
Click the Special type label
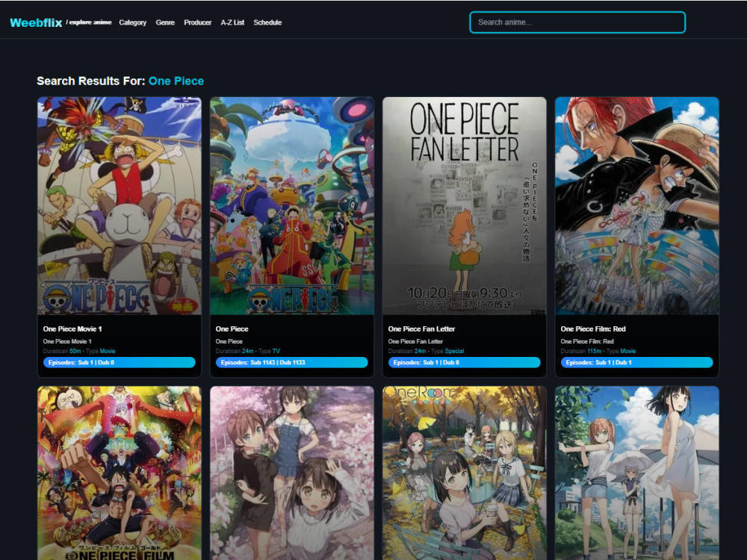tap(454, 351)
